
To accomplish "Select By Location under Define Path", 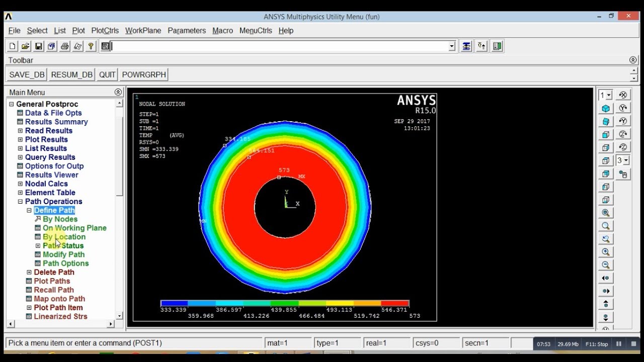I will tap(64, 237).
